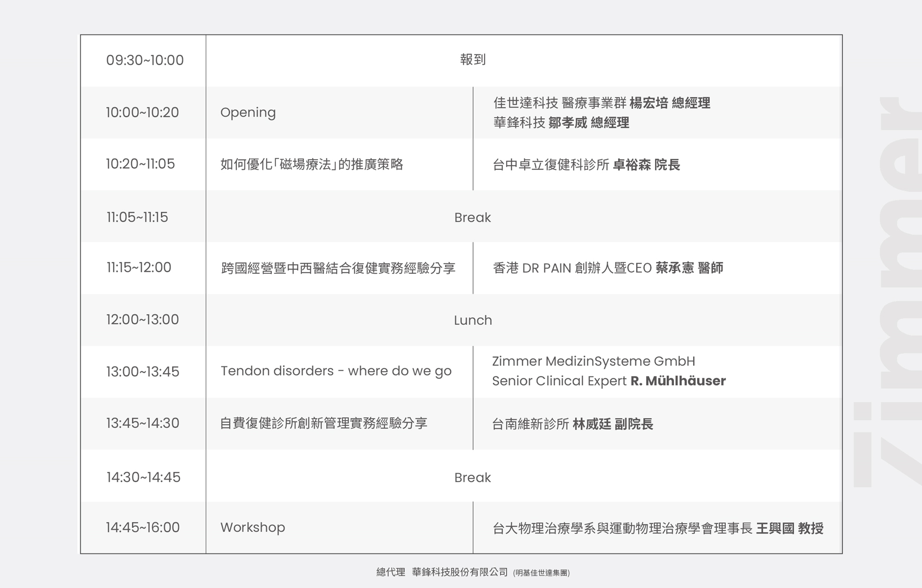Select the 如何優化「磁場療法」的推廣策略 talk title
This screenshot has height=588, width=922.
click(312, 165)
